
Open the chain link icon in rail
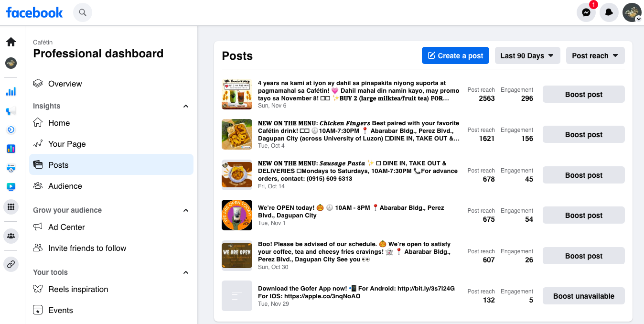click(x=11, y=264)
